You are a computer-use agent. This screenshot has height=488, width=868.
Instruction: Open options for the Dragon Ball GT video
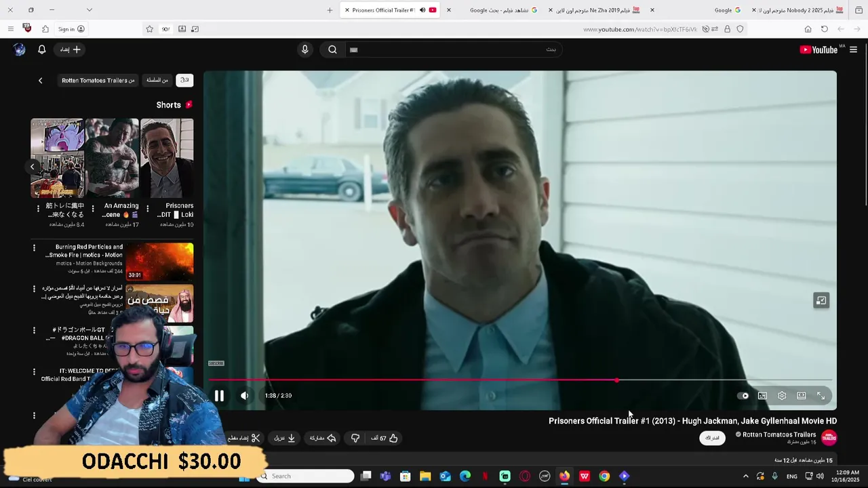click(34, 331)
